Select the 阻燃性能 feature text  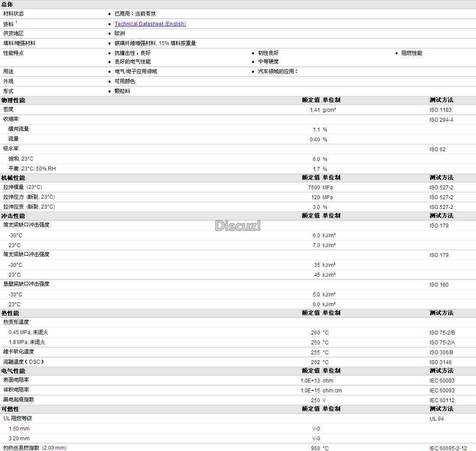tap(412, 53)
